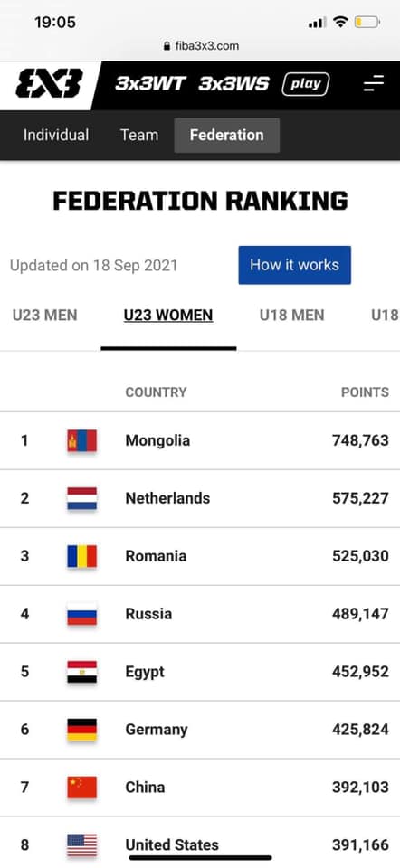
Task: Tap the China flag icon
Action: [x=82, y=788]
